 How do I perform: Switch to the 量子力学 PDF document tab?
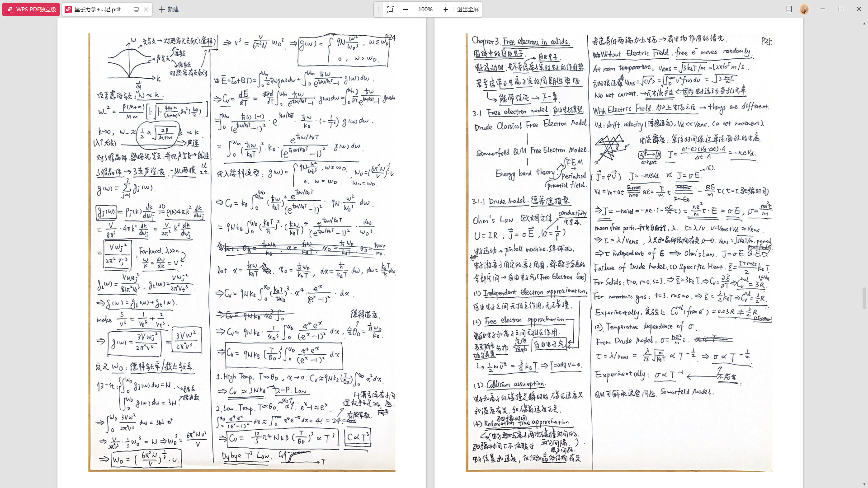[x=97, y=9]
